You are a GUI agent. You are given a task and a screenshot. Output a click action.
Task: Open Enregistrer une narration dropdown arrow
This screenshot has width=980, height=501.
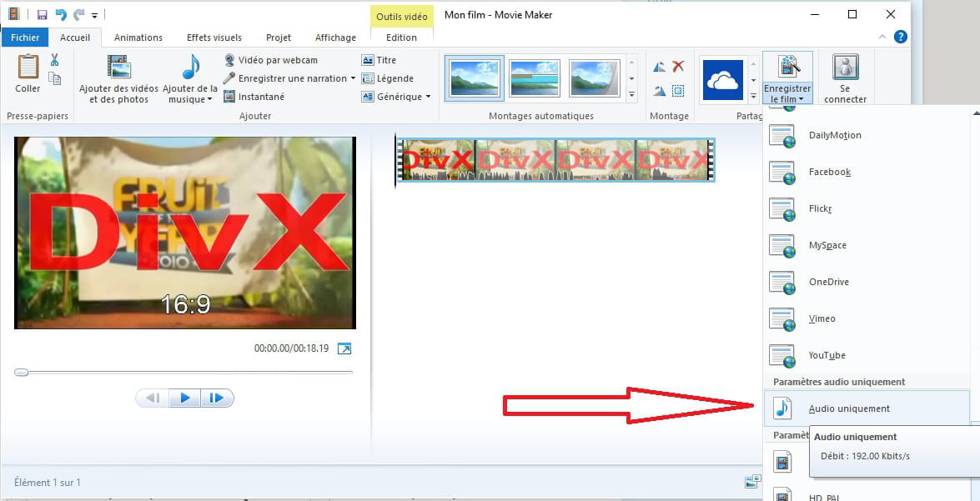pos(353,78)
